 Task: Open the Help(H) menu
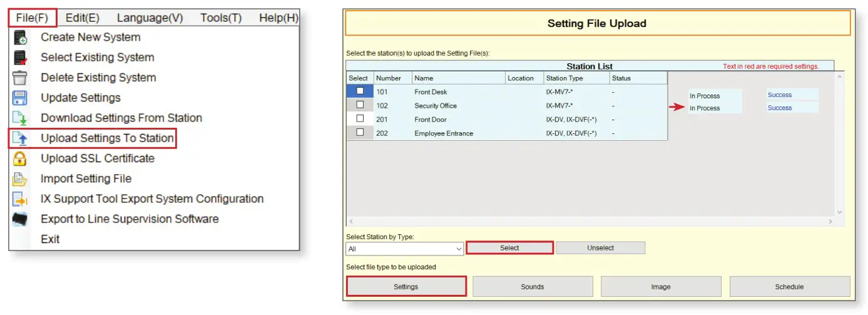point(278,18)
